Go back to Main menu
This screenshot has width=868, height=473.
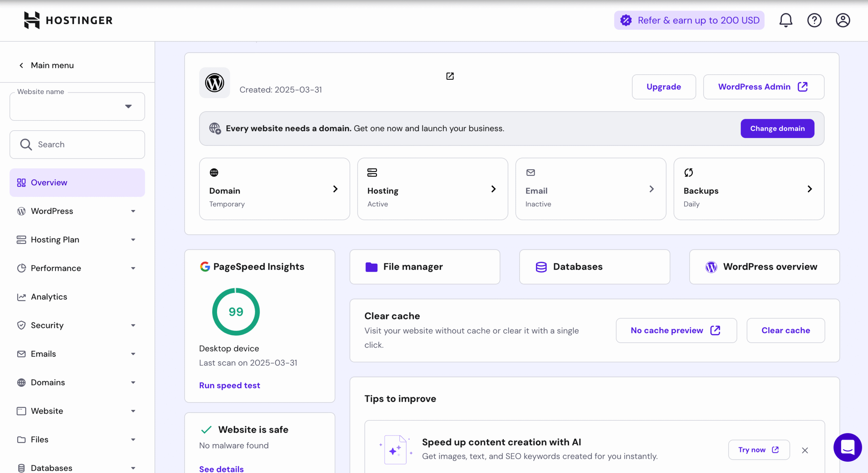click(46, 65)
